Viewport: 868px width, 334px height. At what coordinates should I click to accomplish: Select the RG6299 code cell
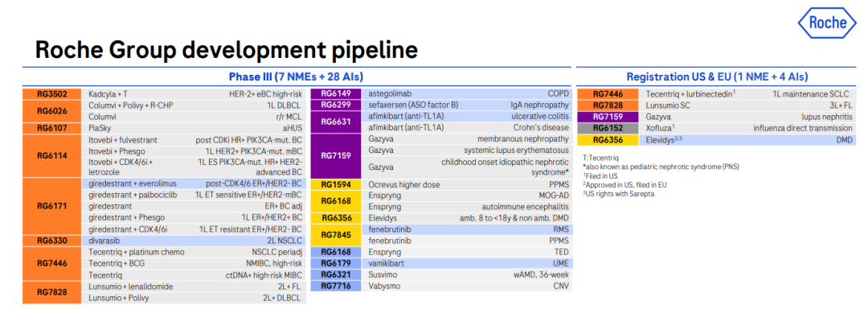[335, 105]
